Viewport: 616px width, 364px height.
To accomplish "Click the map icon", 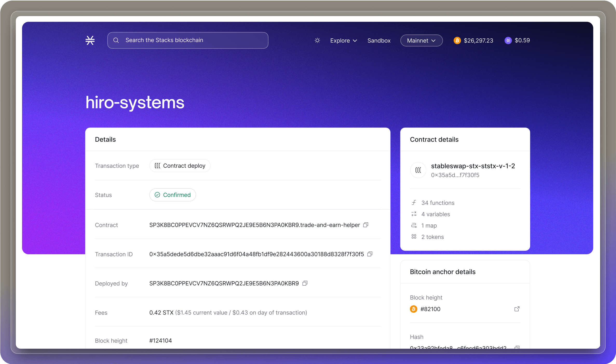I will (x=414, y=225).
